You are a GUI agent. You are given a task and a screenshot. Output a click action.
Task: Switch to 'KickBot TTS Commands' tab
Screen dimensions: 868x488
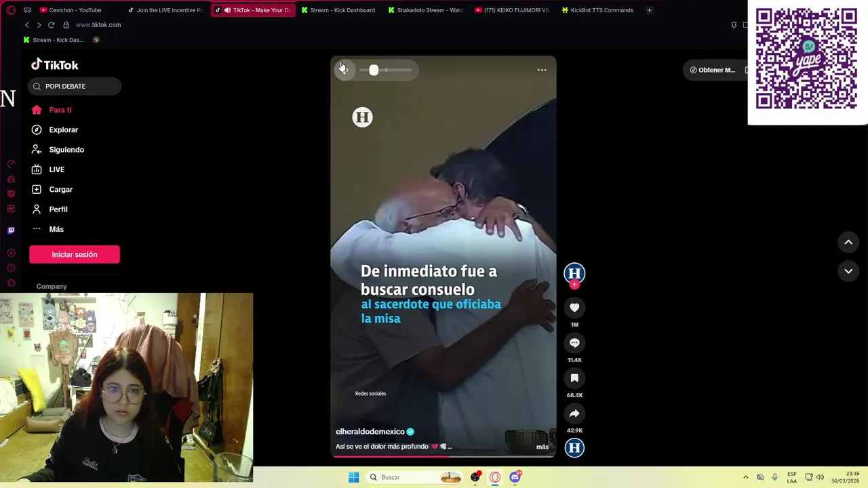(598, 10)
